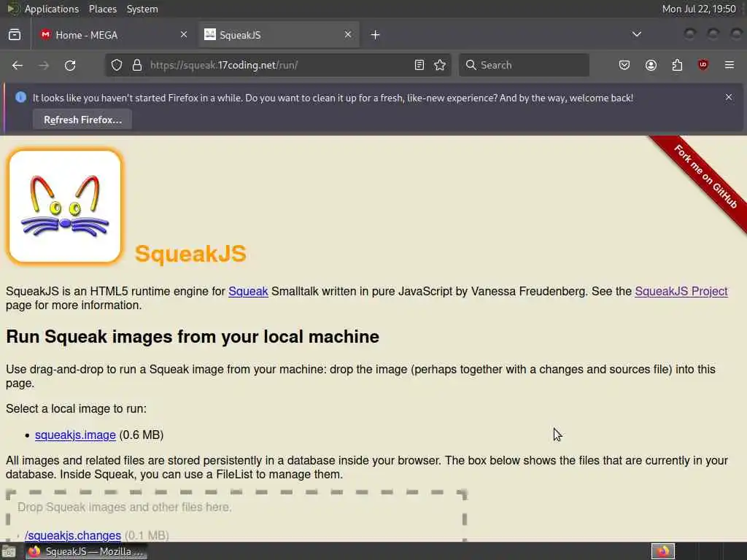
Task: Select the SqueakJS tab
Action: (x=279, y=35)
